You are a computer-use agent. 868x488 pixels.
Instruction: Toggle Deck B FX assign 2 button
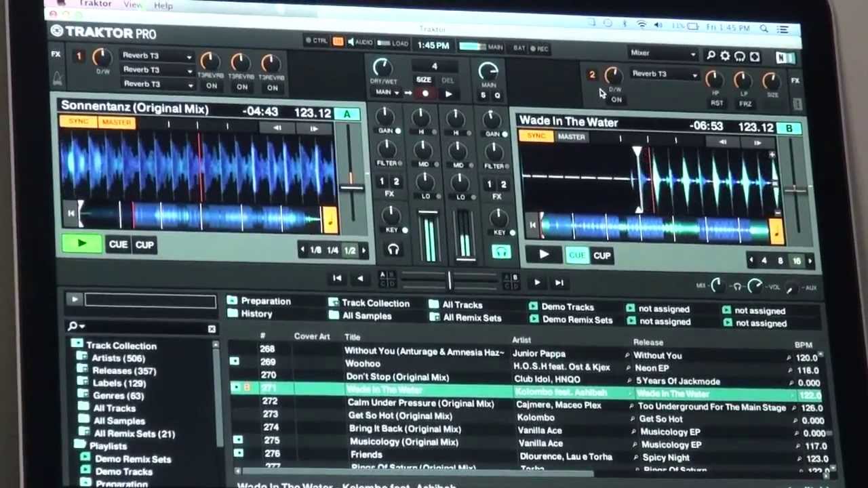503,184
